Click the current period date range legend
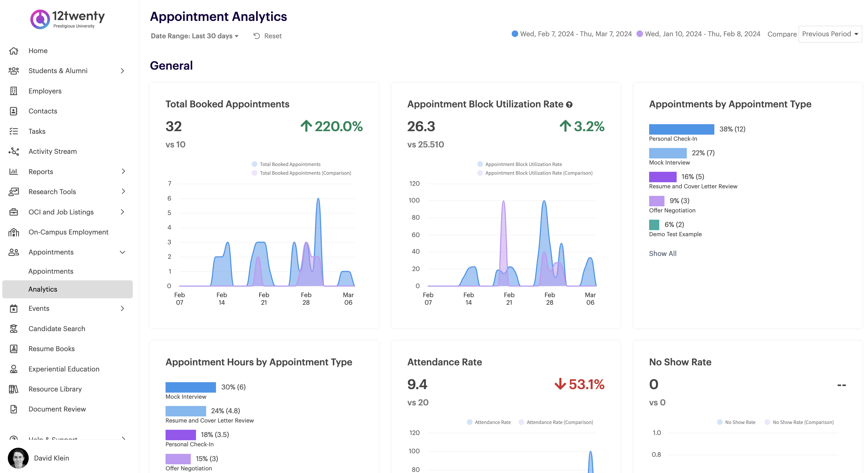 [x=571, y=34]
